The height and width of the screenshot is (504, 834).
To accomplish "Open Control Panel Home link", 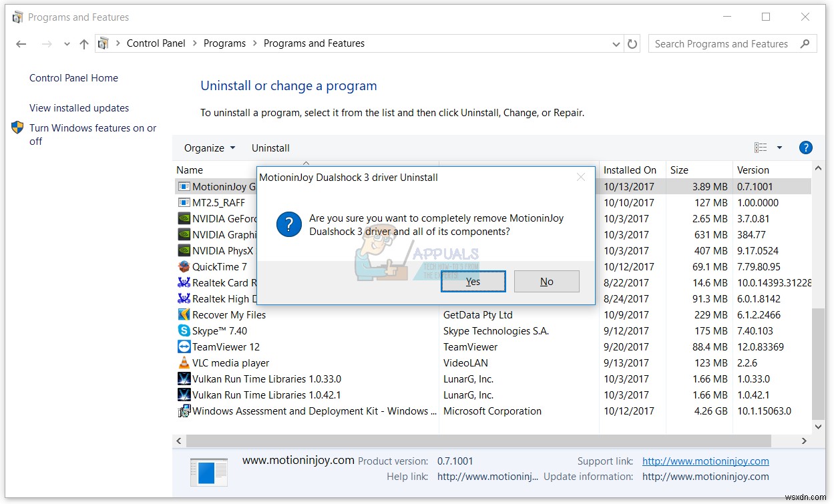I will [73, 78].
